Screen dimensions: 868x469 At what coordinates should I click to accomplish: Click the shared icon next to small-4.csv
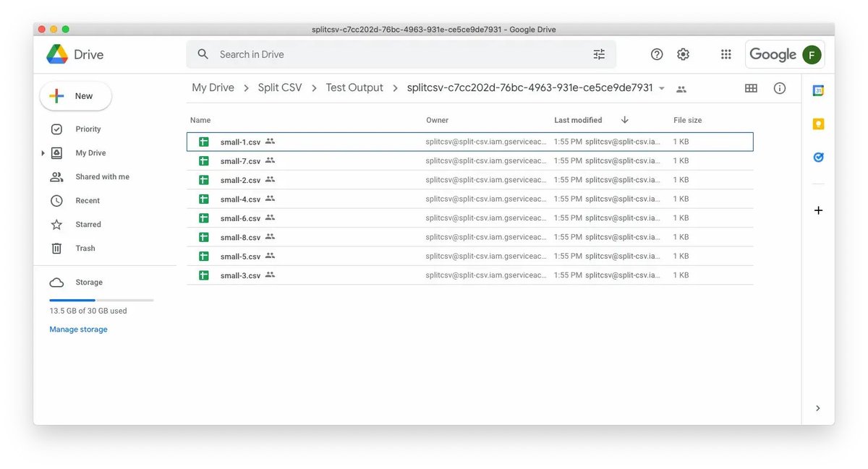[x=270, y=198]
